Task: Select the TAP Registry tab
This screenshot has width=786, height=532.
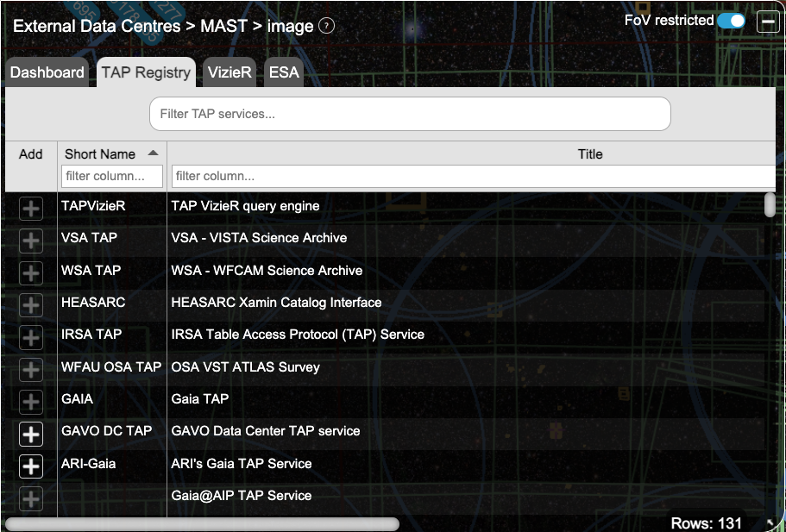Action: 146,72
